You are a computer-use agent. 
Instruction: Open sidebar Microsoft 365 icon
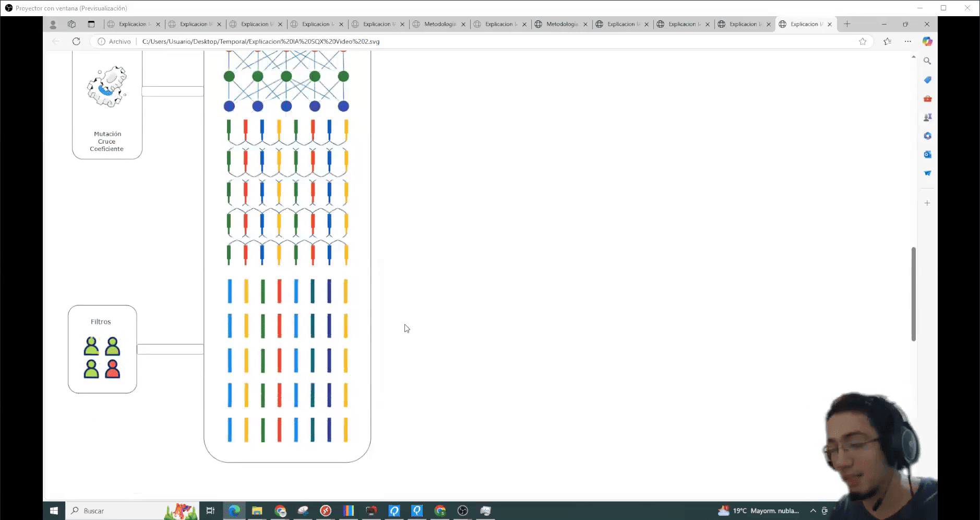coord(927,136)
